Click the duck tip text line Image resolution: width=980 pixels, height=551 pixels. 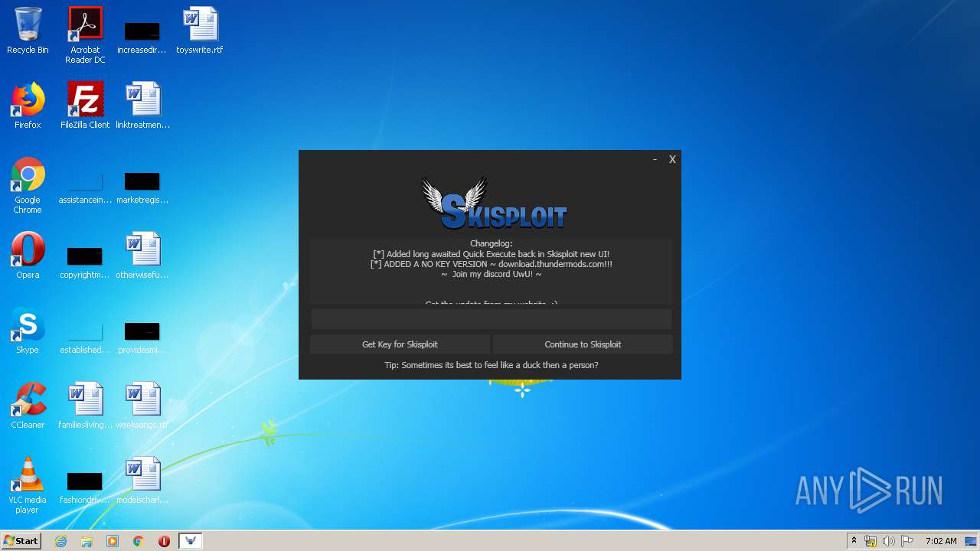tap(491, 365)
